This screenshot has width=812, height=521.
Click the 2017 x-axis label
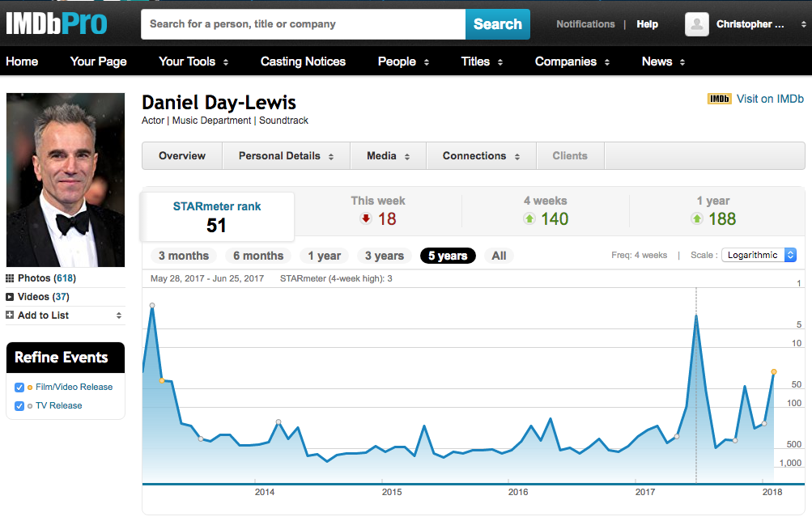pyautogui.click(x=645, y=492)
